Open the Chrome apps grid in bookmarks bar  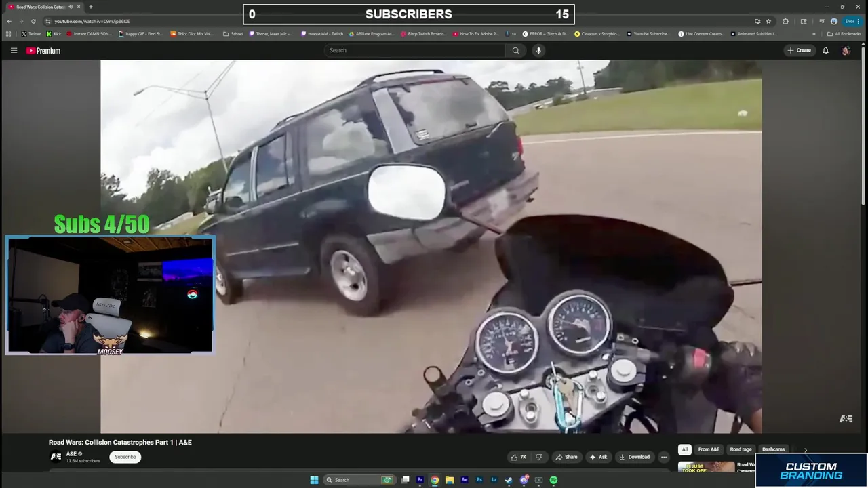[9, 33]
